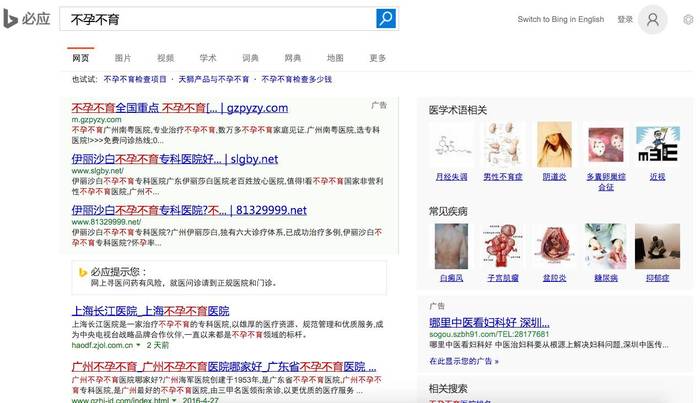
Task: Expand the 更多 menu tab
Action: click(377, 58)
